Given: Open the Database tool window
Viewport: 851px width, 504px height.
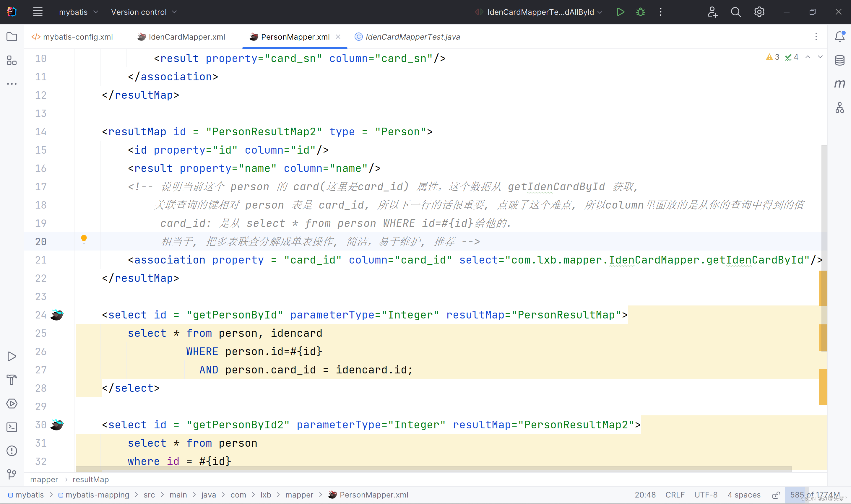Looking at the screenshot, I should coord(840,60).
